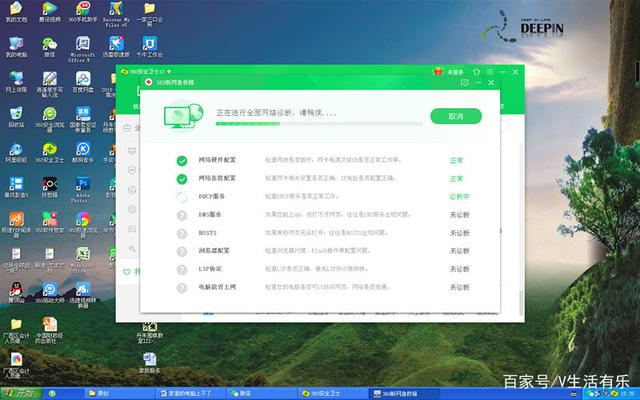This screenshot has width=640, height=400.
Task: Open 360极速浏览器 desktop icon
Action: (x=83, y=224)
